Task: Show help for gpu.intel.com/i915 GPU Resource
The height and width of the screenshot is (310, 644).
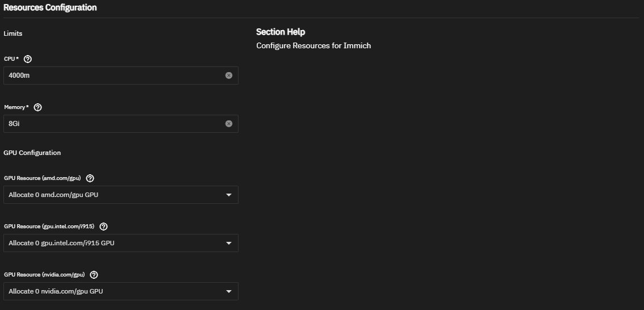Action: pyautogui.click(x=103, y=227)
